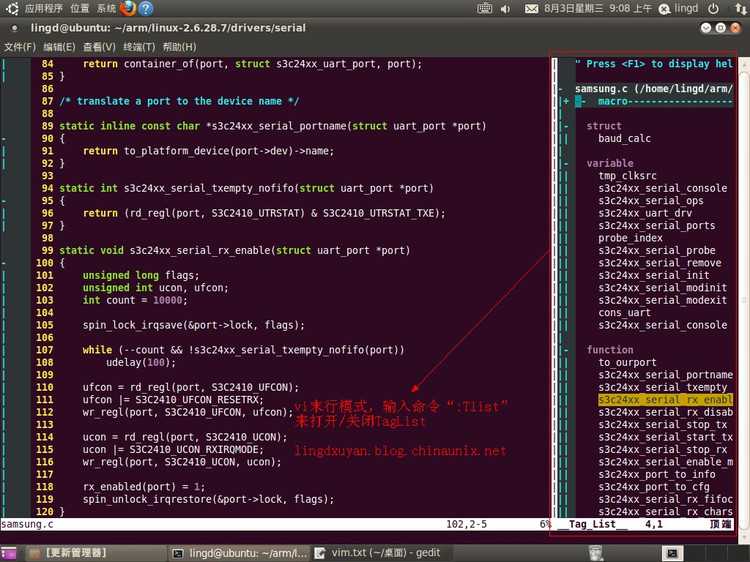Select tmp_clksrc variable tag
Image resolution: width=750 pixels, height=562 pixels.
point(627,176)
